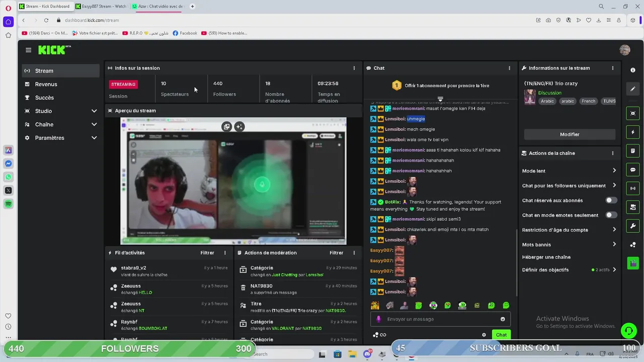644x362 pixels.
Task: Click Héberger une chaîne
Action: click(x=546, y=257)
